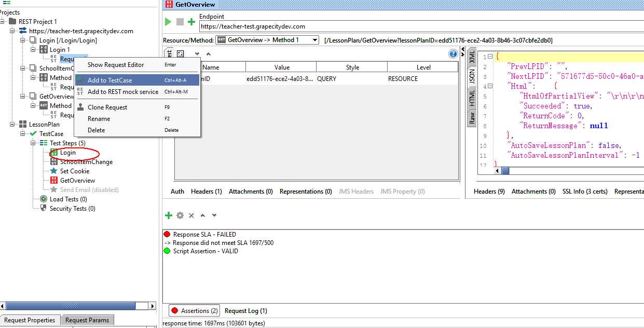Open request Headers (1) tab
The height and width of the screenshot is (328, 644).
[x=207, y=192]
